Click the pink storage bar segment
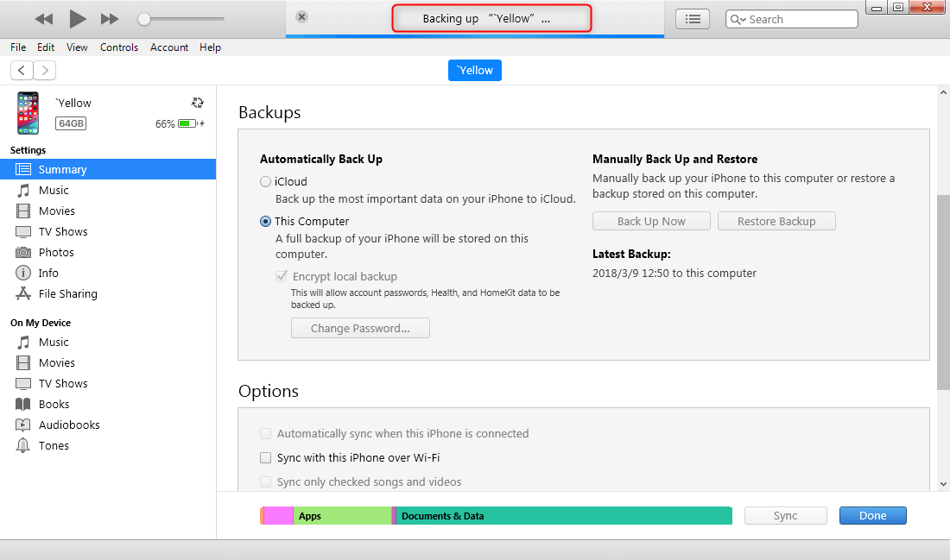The height and width of the screenshot is (560, 950). tap(279, 516)
